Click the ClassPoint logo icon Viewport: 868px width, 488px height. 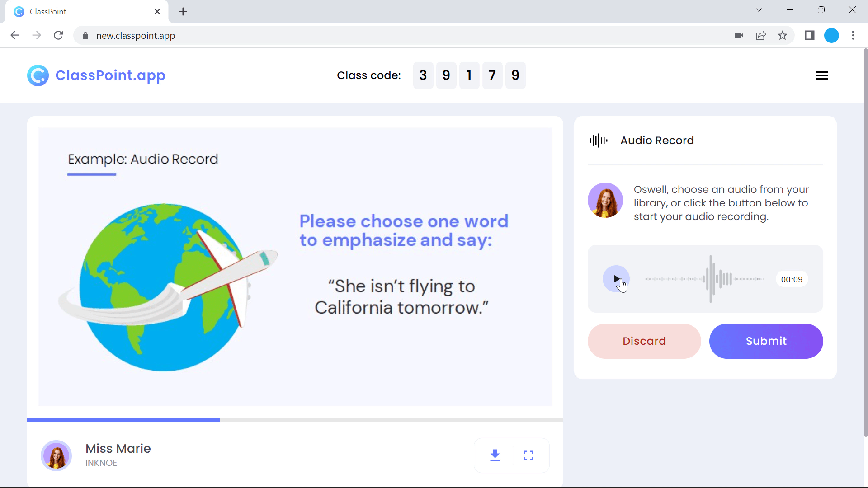click(x=37, y=75)
